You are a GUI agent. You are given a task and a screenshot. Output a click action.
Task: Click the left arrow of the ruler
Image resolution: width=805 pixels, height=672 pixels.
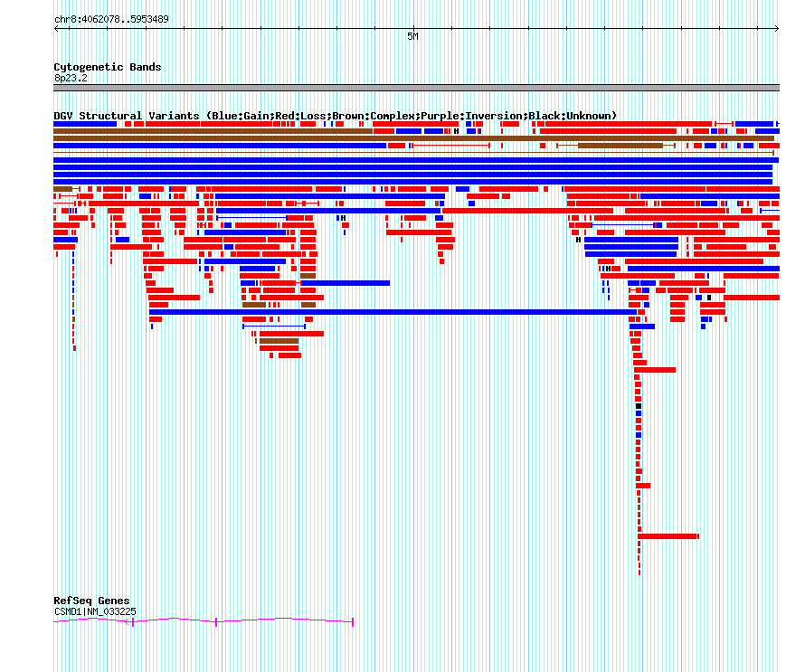[56, 29]
